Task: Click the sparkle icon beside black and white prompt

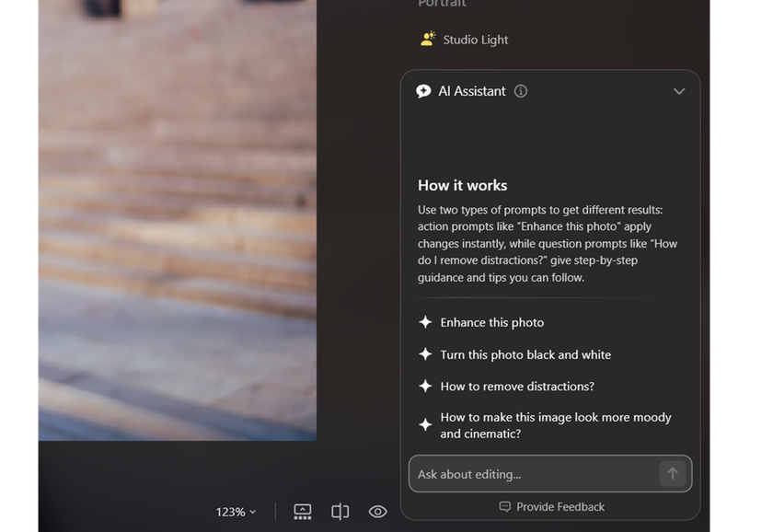Action: (425, 354)
